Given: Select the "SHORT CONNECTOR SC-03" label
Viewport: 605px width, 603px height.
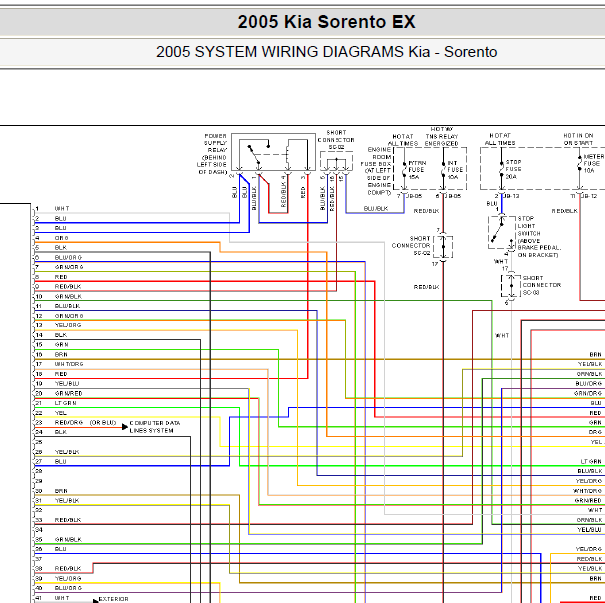Looking at the screenshot, I should pos(541,285).
